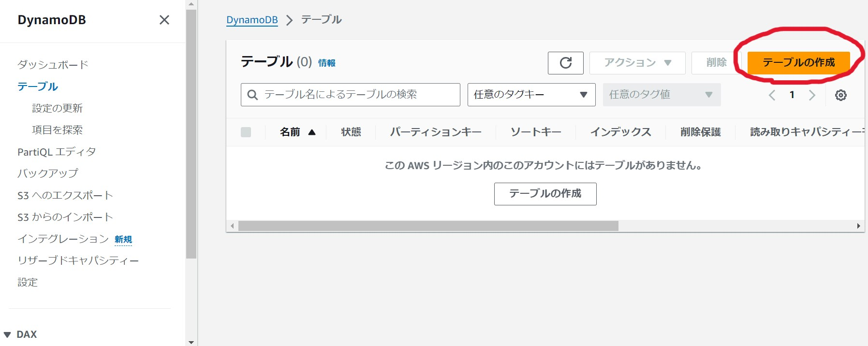Viewport: 868px width, 346px height.
Task: Click the sidebar scrollbar down arrow
Action: (x=191, y=342)
